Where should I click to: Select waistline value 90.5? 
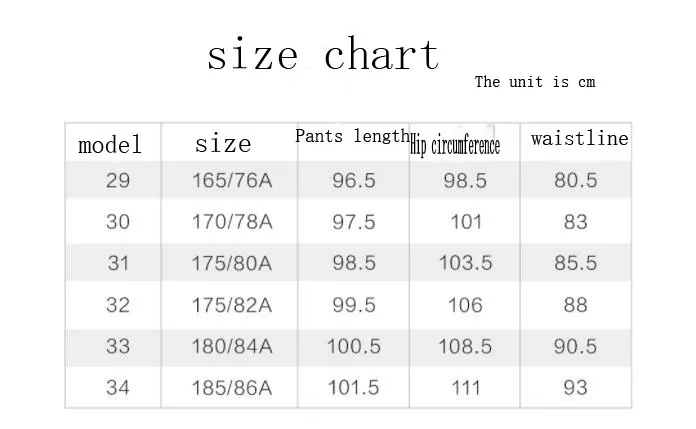(575, 346)
